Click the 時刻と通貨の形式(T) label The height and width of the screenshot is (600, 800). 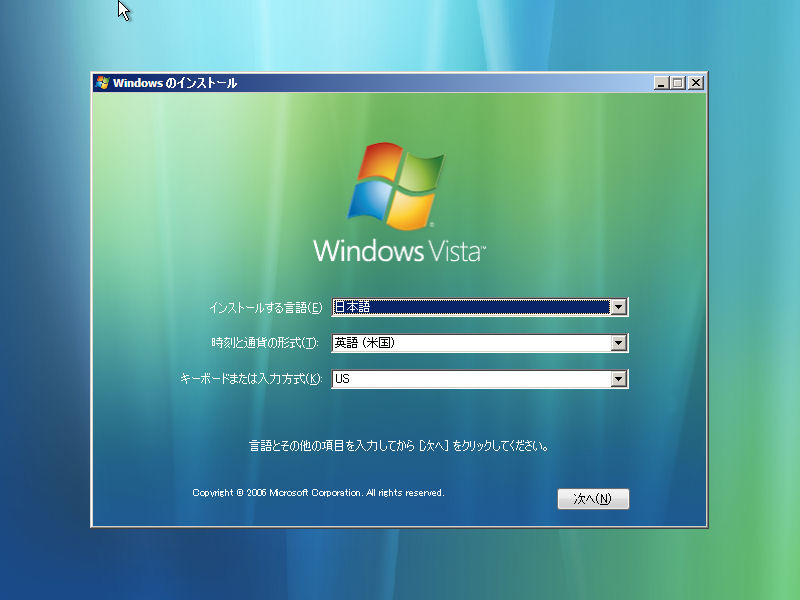[x=265, y=343]
